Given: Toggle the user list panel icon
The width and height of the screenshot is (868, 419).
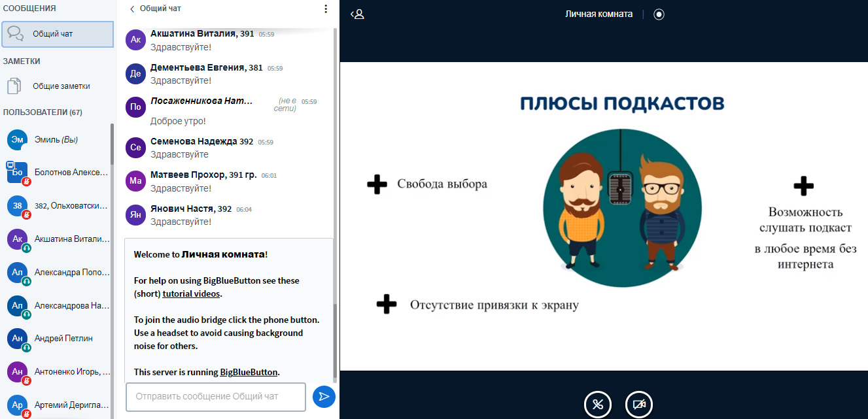Looking at the screenshot, I should click(x=357, y=14).
